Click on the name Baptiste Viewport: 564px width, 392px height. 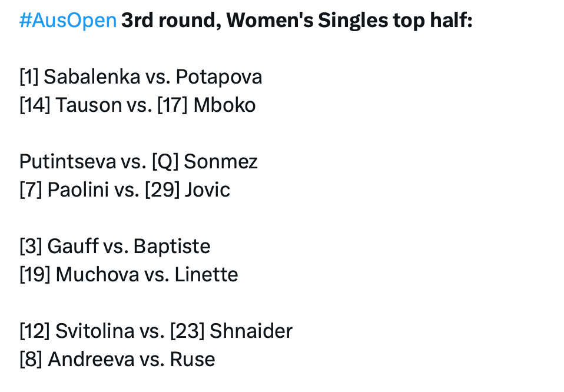click(x=172, y=247)
